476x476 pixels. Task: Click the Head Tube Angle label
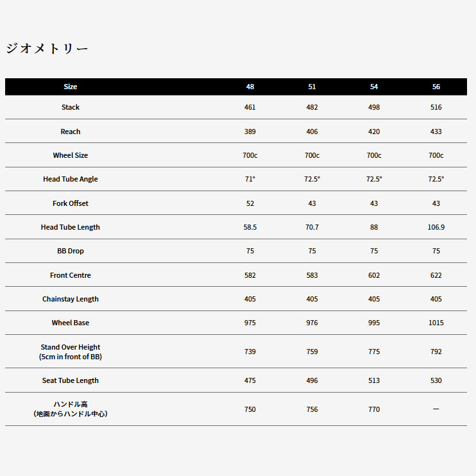coord(71,179)
